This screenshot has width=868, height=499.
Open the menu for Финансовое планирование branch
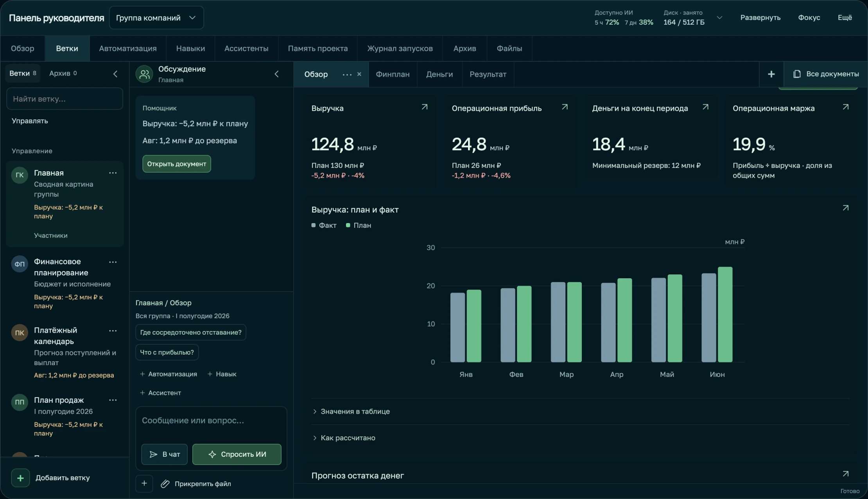[113, 262]
